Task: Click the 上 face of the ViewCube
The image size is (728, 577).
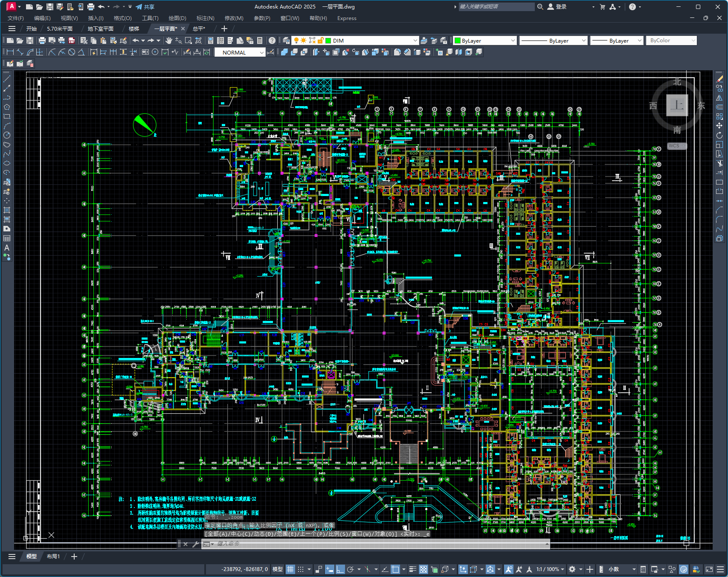Action: point(677,105)
